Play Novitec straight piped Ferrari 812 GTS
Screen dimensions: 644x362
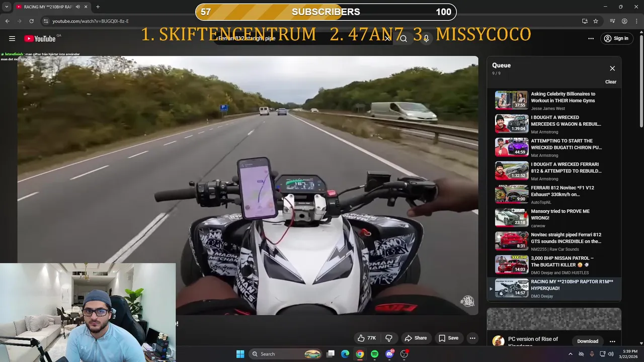554,241
